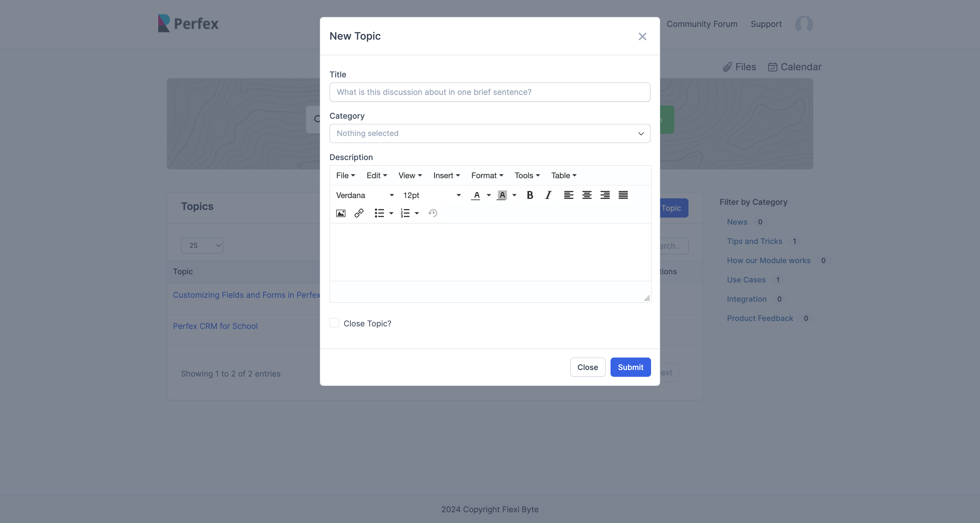Toggle the numbered list in the editor
This screenshot has height=523, width=980.
[x=405, y=213]
